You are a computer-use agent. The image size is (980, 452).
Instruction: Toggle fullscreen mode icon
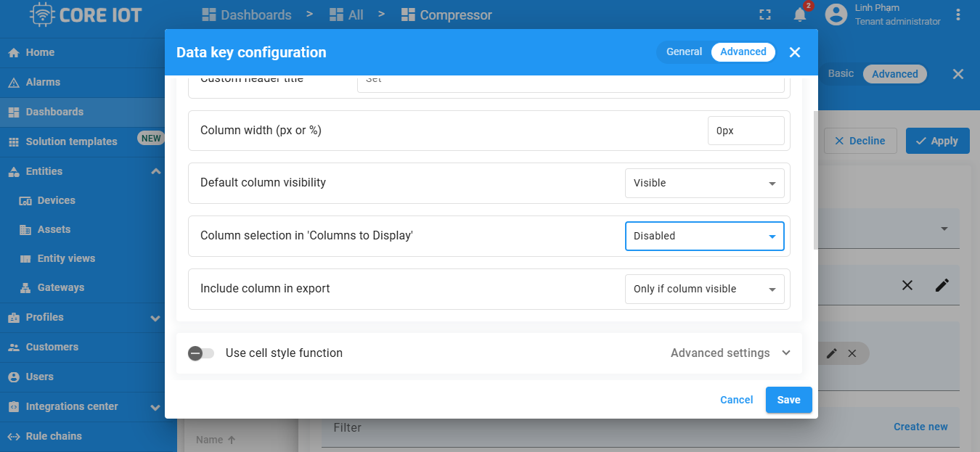click(x=764, y=15)
